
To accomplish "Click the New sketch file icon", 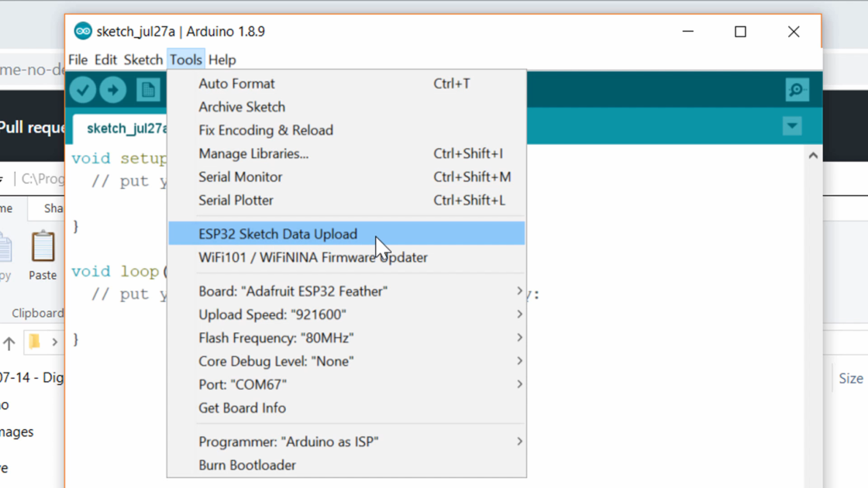I will (148, 91).
